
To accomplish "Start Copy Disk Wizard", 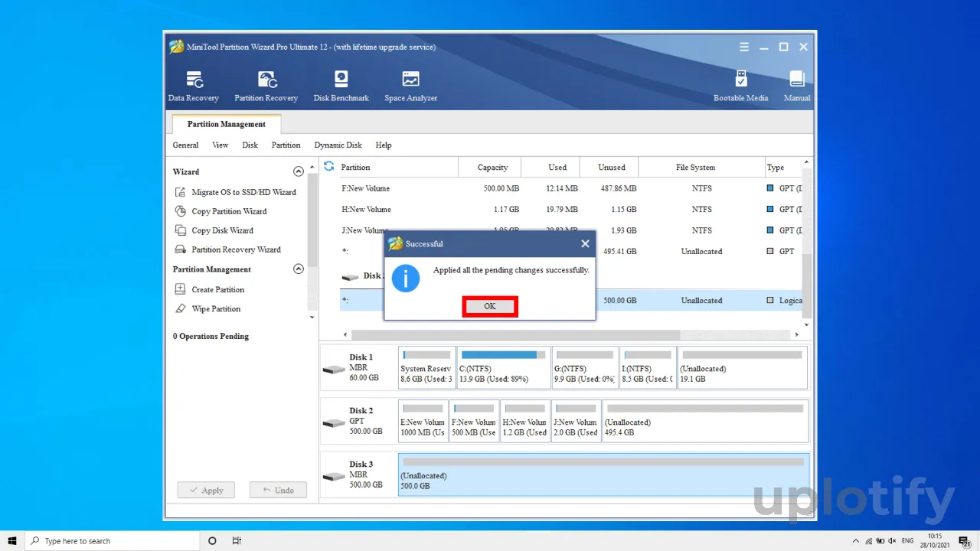I will (214, 230).
